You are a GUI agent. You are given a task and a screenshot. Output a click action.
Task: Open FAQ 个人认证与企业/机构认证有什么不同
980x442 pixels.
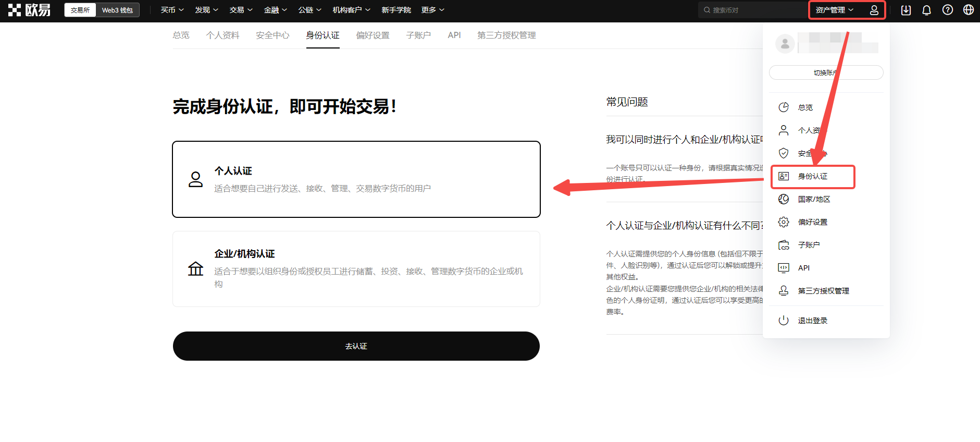tap(684, 226)
